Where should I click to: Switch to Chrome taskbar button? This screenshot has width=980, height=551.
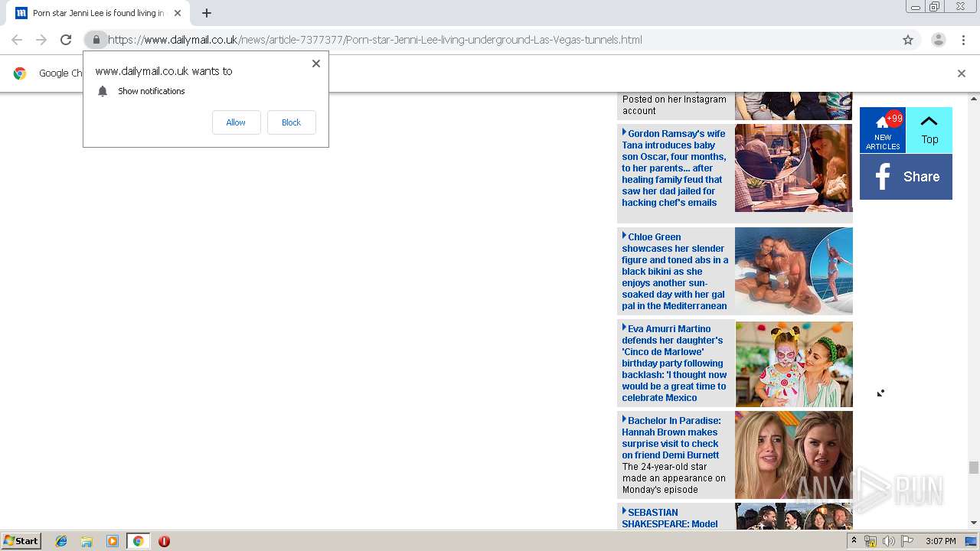point(139,541)
